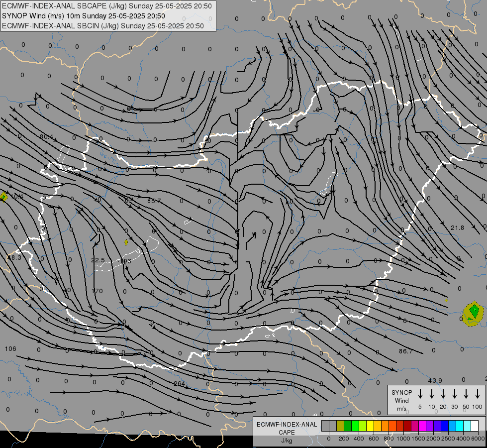The width and height of the screenshot is (487, 448).
Task: Select the sky blue swatch after the 2500 tick
Action: point(453,426)
